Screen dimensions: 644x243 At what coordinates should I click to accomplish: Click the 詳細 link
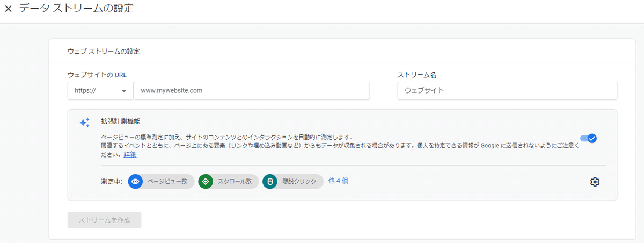tap(130, 154)
